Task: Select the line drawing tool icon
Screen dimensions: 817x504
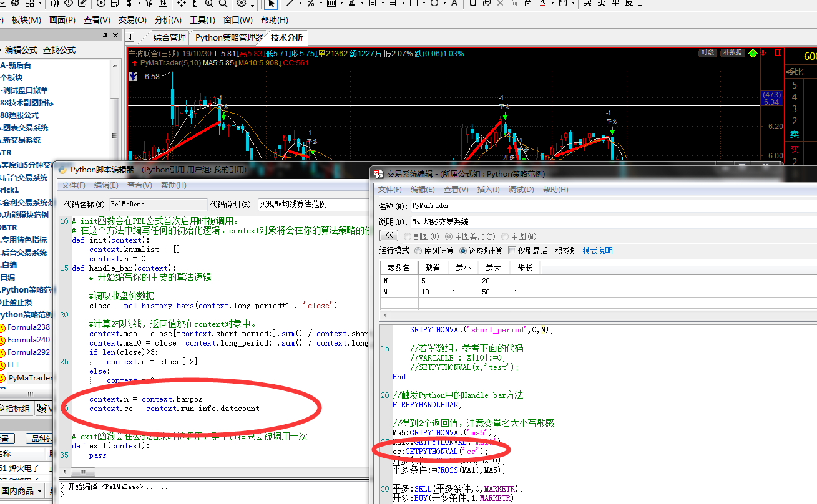Action: 290,3
